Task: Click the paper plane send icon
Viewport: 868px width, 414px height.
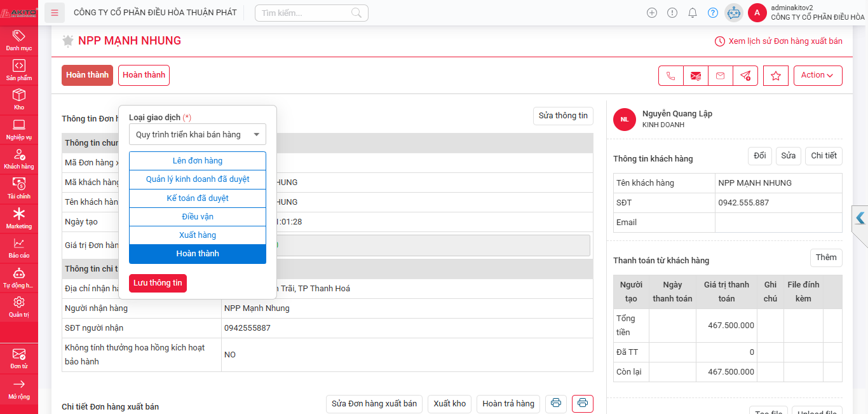Action: 745,76
